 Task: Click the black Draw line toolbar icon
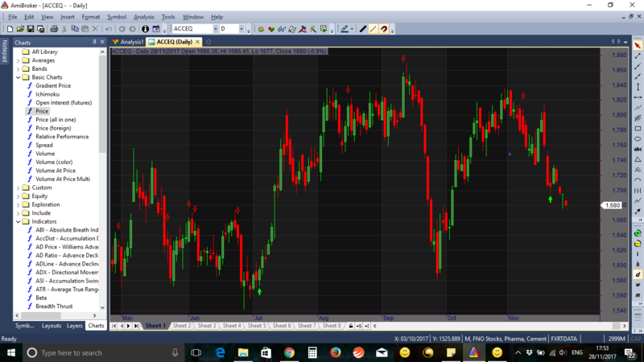pos(363,29)
